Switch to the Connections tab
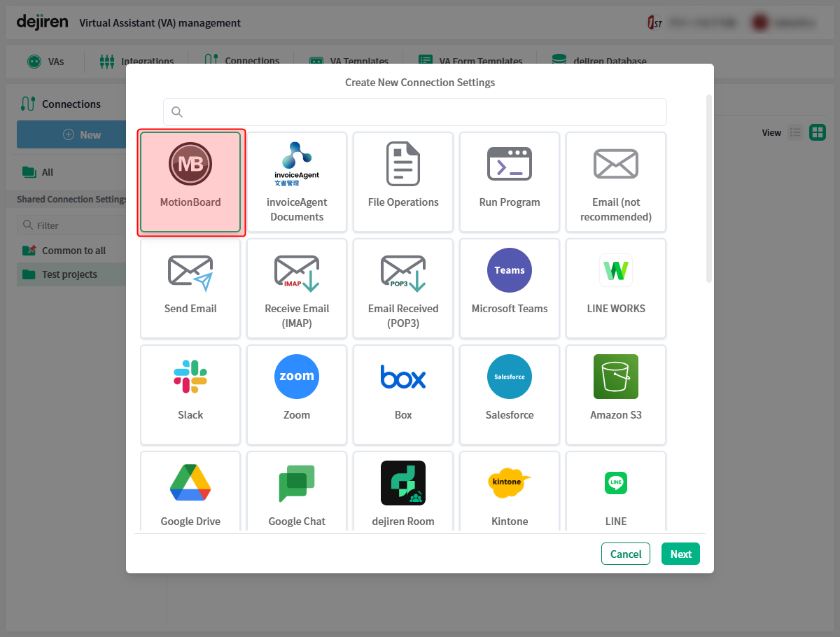 tap(242, 61)
